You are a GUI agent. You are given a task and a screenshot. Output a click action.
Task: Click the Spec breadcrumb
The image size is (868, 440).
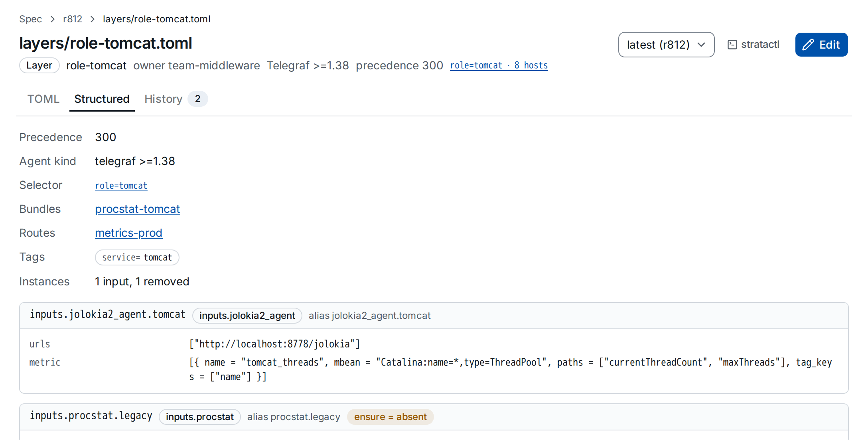31,19
